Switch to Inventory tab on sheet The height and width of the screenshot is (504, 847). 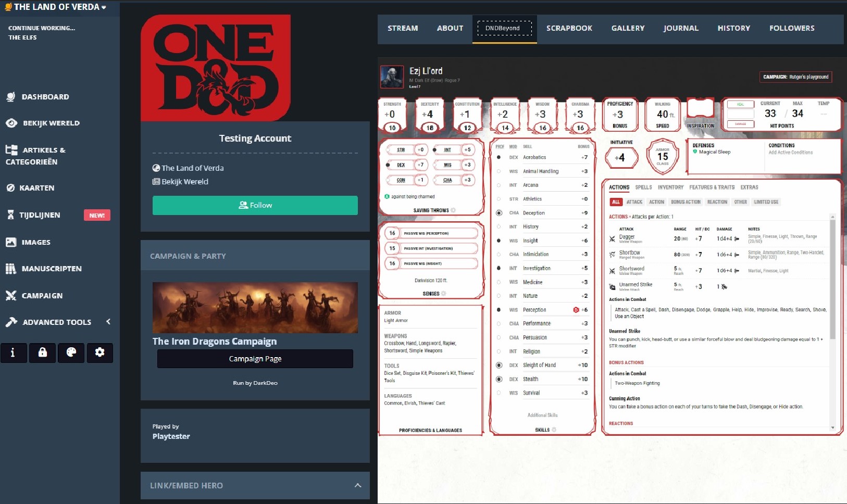[x=670, y=187]
